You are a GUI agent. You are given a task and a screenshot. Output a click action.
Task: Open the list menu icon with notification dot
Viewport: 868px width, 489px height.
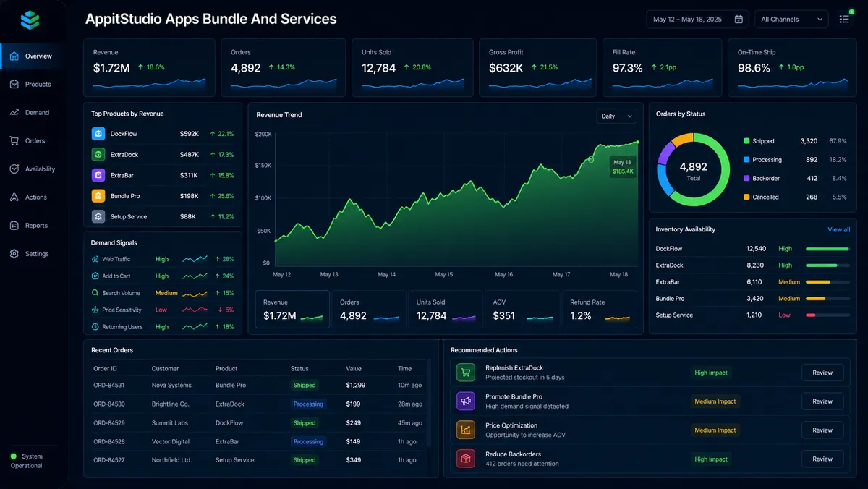[844, 19]
